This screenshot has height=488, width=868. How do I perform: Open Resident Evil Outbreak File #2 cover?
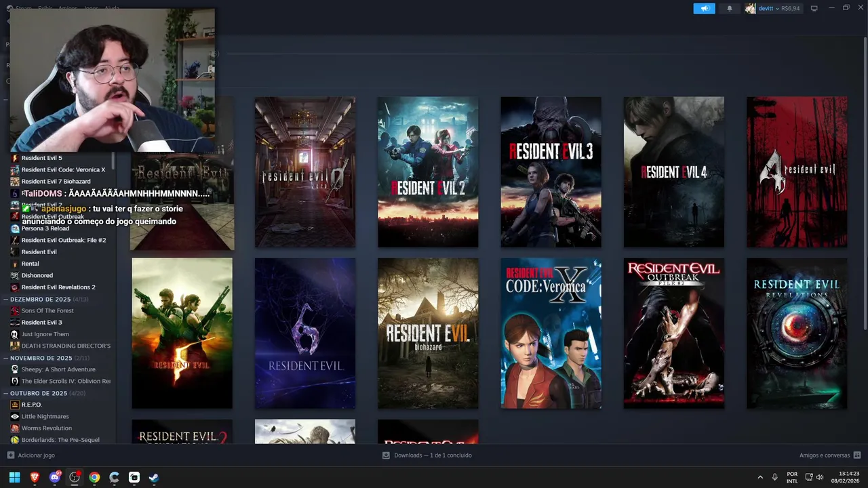(674, 333)
